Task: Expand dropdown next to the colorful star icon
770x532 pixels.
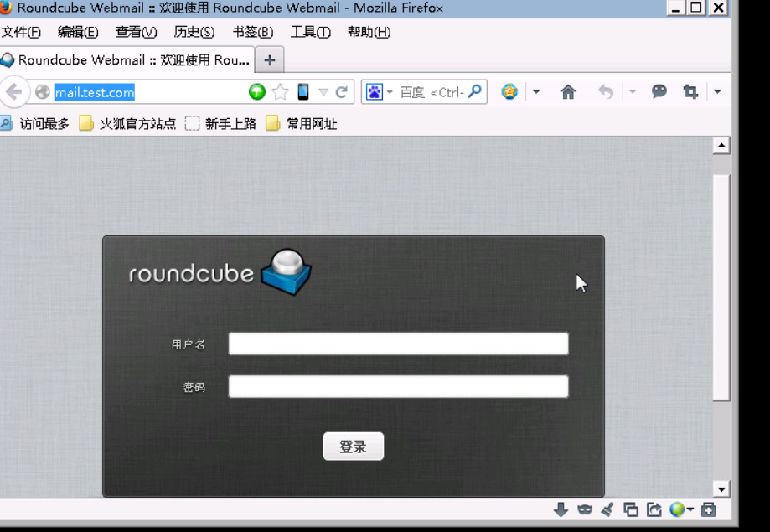Action: pyautogui.click(x=536, y=91)
